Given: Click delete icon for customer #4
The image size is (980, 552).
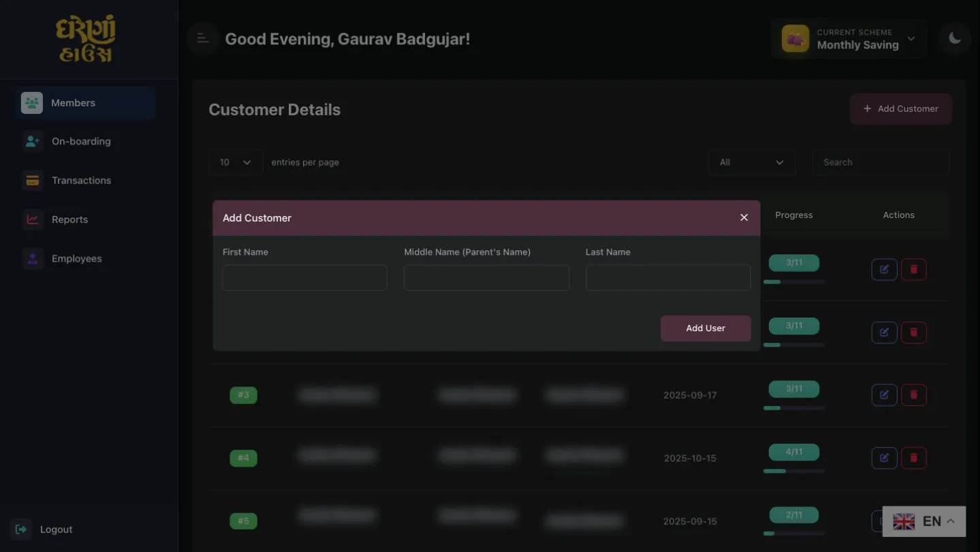Looking at the screenshot, I should tap(914, 458).
